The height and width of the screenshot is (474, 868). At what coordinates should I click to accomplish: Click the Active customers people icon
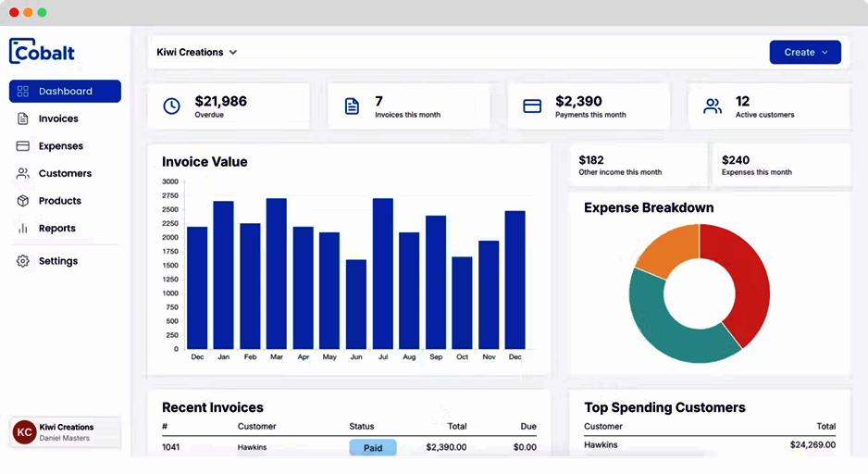(x=713, y=106)
